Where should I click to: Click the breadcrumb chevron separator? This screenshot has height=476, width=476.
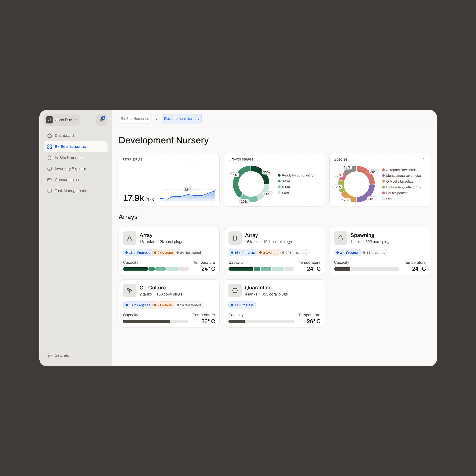[x=157, y=119]
